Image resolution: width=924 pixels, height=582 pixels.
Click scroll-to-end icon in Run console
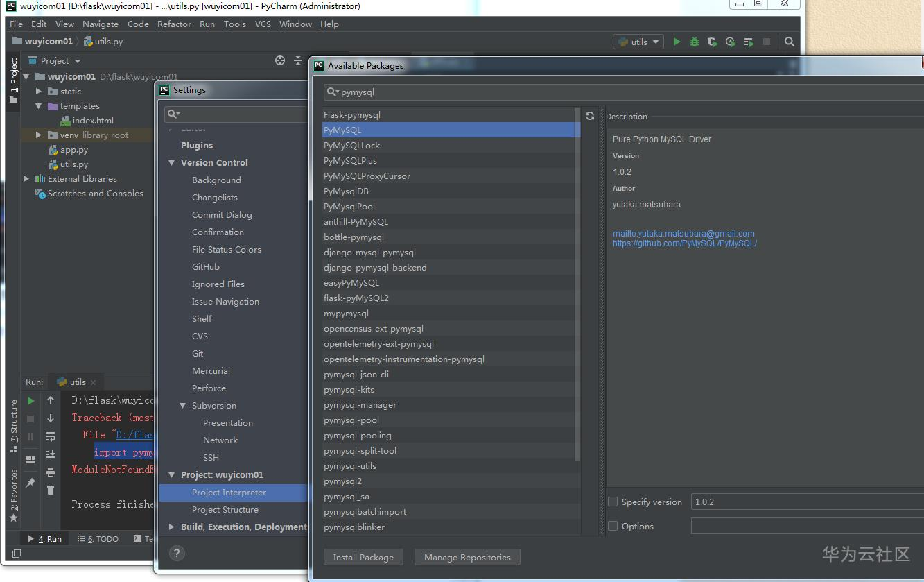tap(51, 454)
